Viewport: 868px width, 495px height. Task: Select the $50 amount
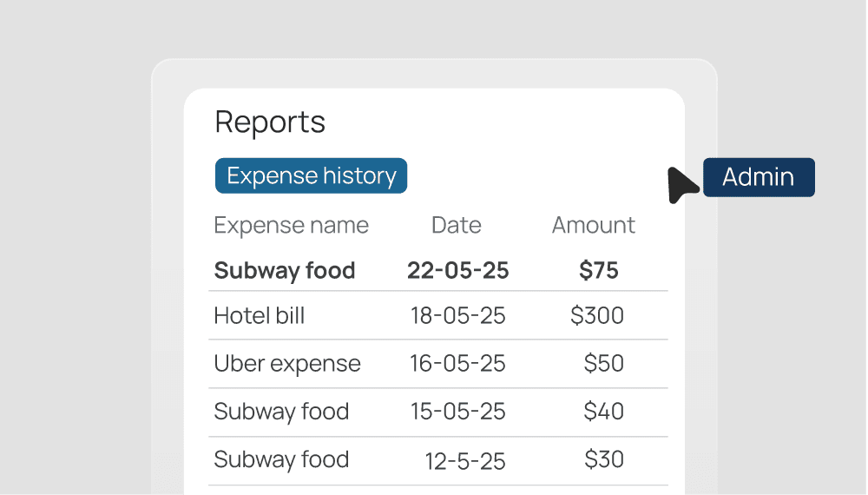[603, 364]
